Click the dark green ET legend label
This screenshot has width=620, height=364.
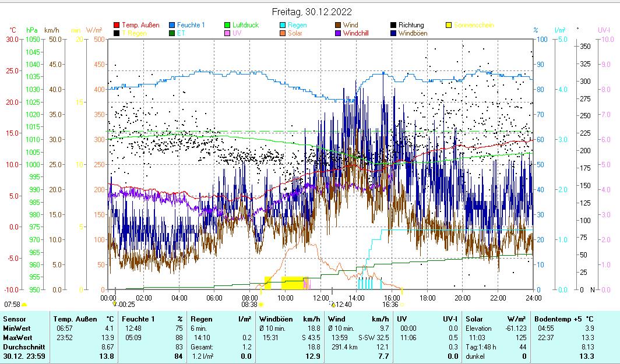point(181,34)
